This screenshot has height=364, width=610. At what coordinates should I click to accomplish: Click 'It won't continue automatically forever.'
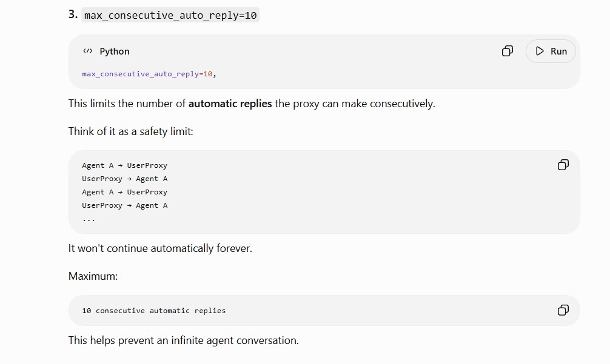point(160,248)
